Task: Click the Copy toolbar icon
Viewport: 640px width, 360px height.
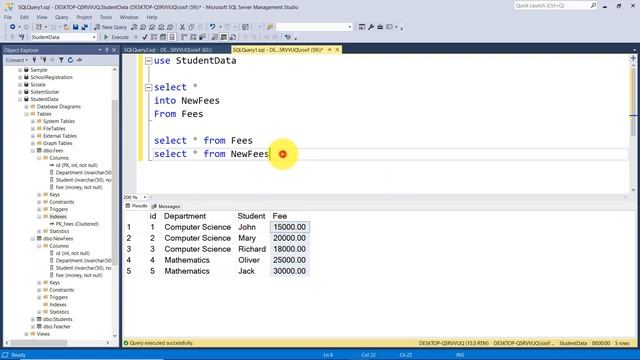Action: click(191, 27)
